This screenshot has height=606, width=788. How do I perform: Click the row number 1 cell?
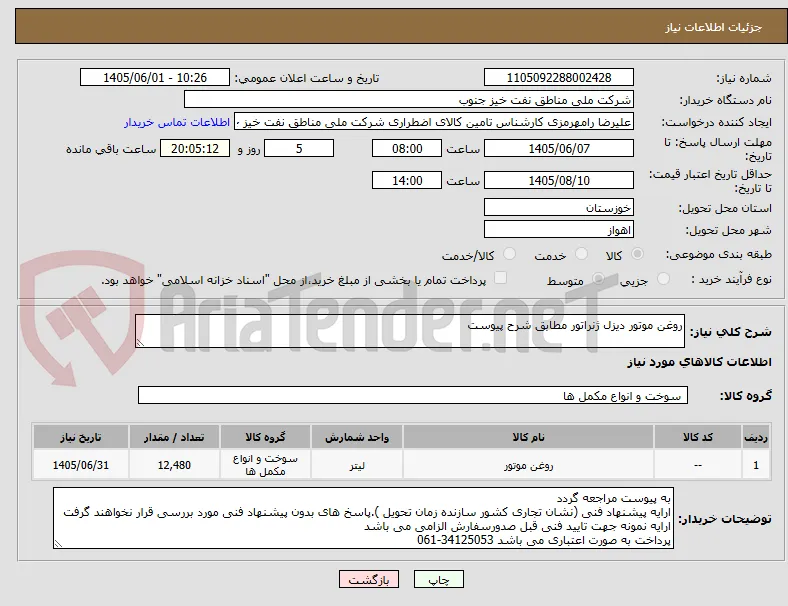(756, 465)
